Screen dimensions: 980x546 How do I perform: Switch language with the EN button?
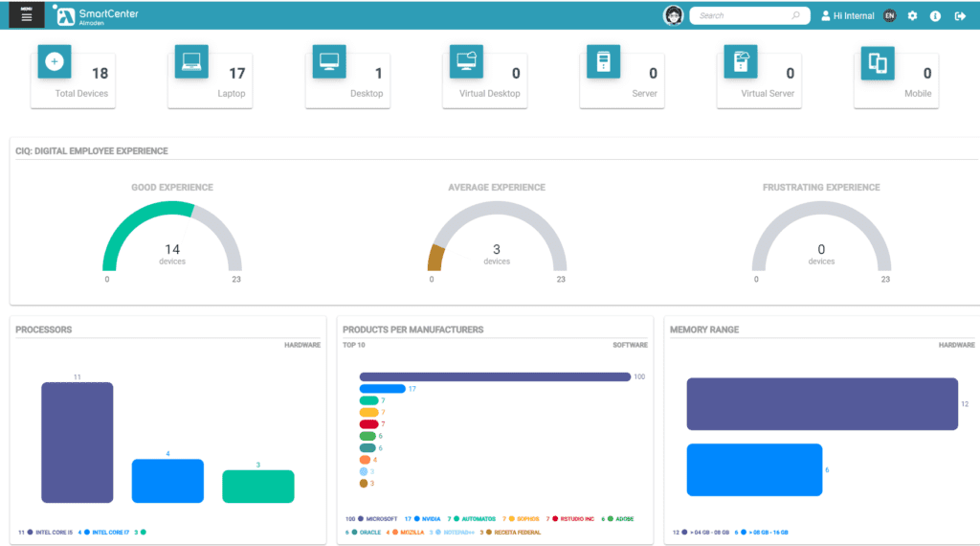[889, 15]
